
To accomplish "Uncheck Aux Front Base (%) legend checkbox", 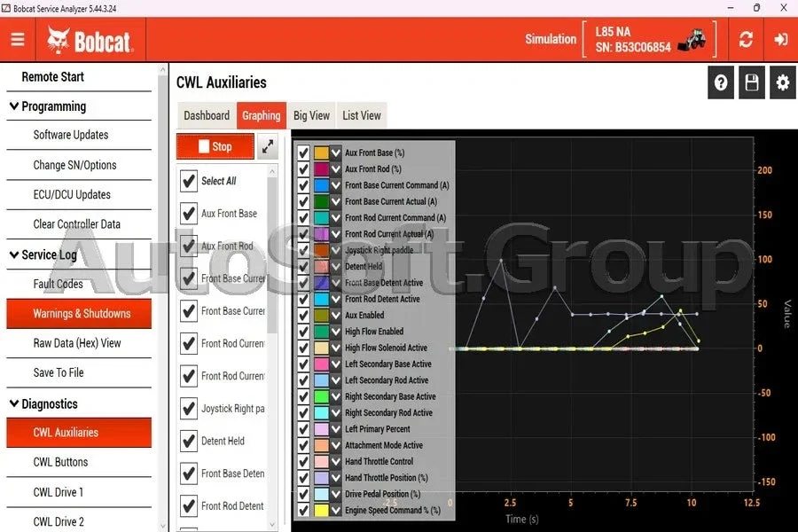I will click(303, 153).
